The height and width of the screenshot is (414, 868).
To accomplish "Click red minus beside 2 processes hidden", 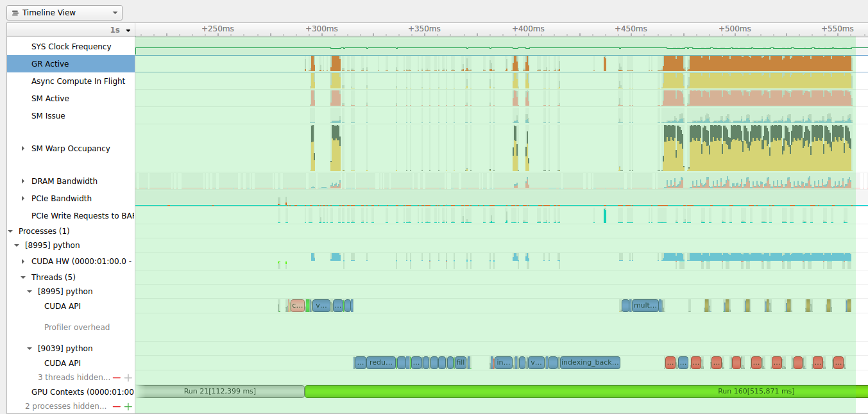I will click(117, 406).
